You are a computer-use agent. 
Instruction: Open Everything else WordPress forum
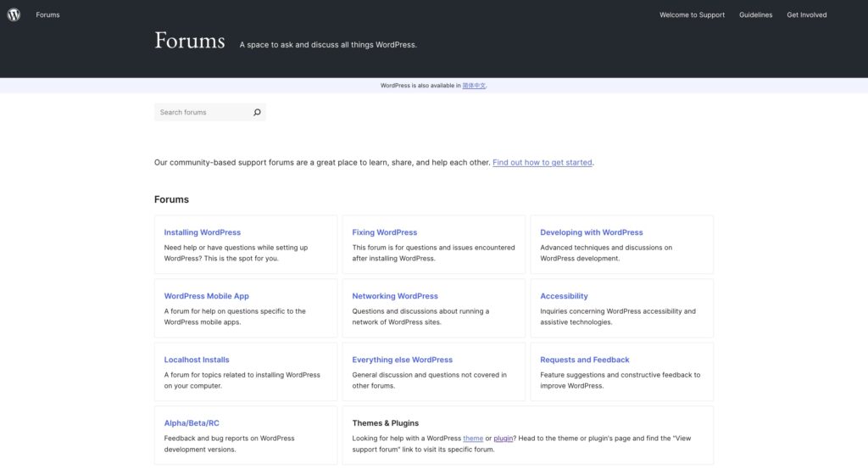click(402, 360)
